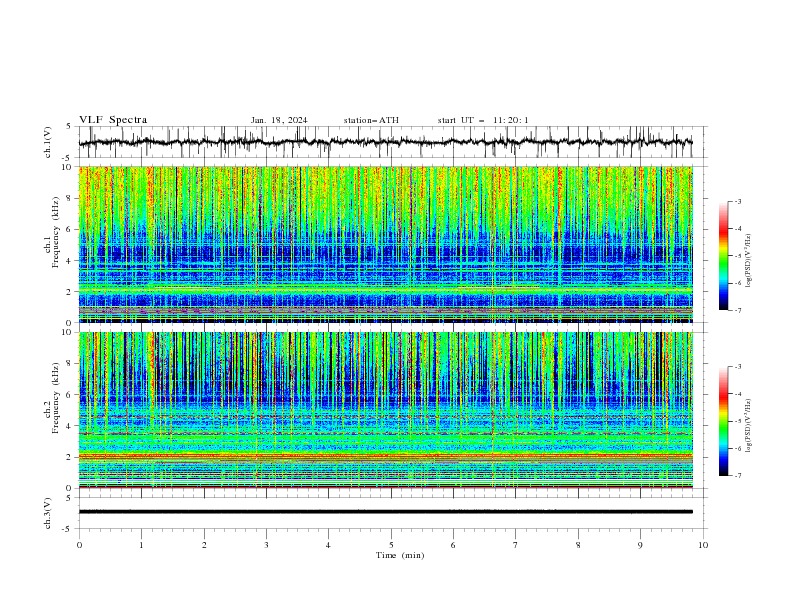Click the "-7" label on ch.2 colorbar
The width and height of the screenshot is (792, 612).
click(x=737, y=475)
